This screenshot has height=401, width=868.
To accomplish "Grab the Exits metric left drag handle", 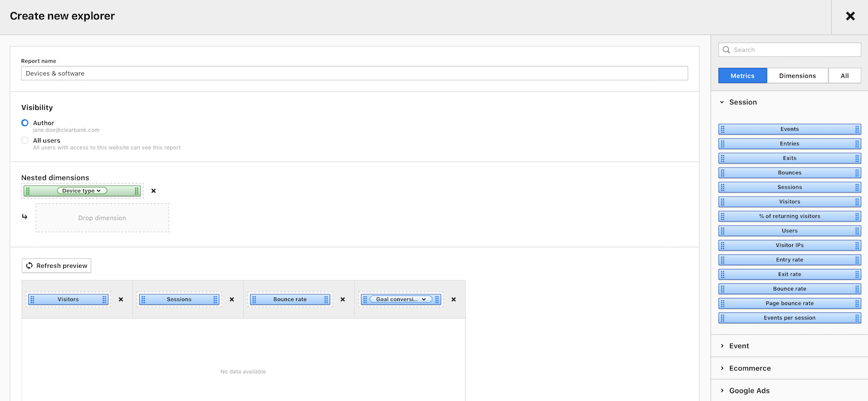I will pos(722,158).
